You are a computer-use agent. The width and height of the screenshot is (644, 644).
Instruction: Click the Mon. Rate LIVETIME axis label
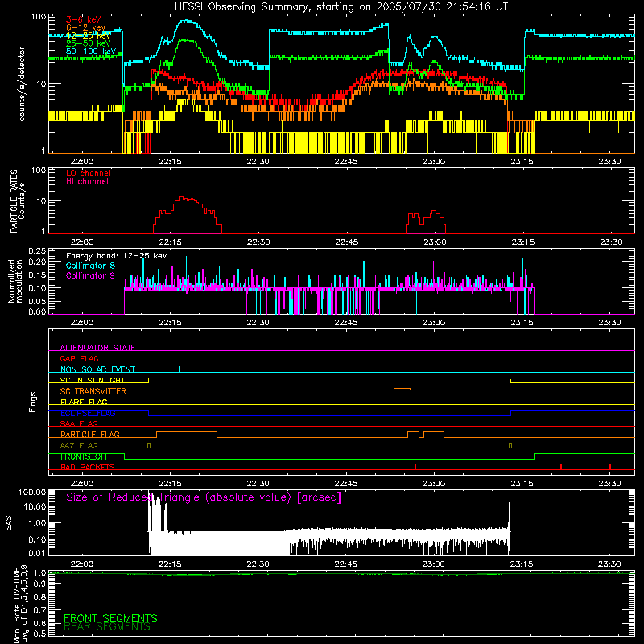[x=20, y=604]
